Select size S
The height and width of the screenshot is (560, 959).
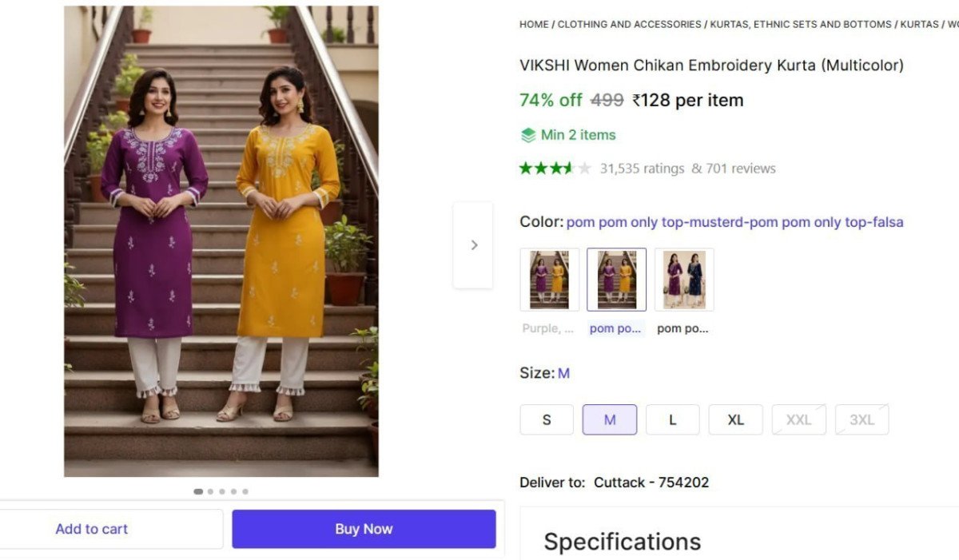[x=547, y=419]
